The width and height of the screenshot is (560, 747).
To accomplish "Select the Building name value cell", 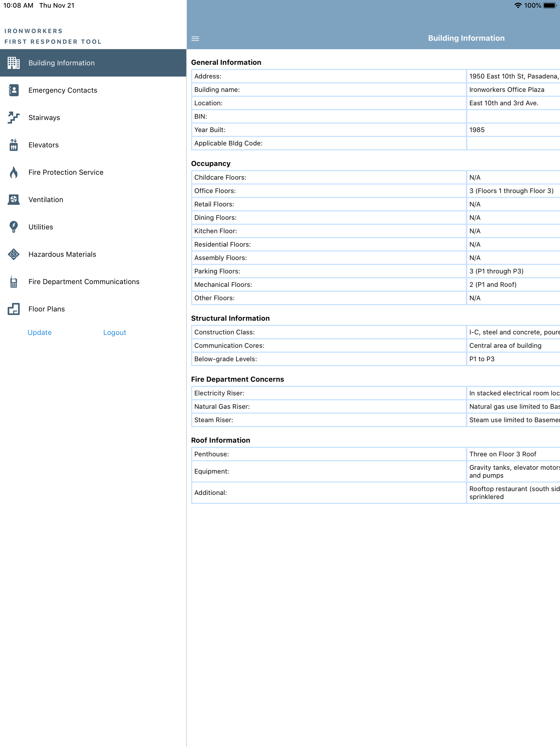I will pyautogui.click(x=513, y=90).
